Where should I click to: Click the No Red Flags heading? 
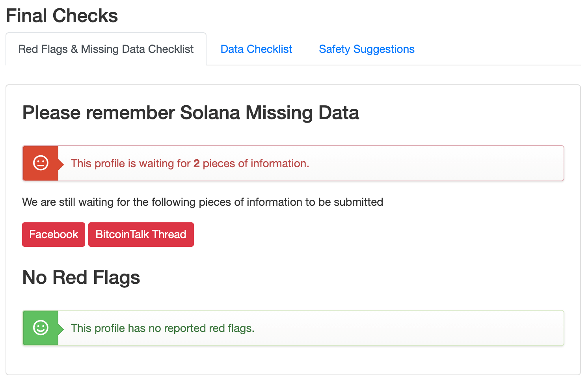(81, 278)
